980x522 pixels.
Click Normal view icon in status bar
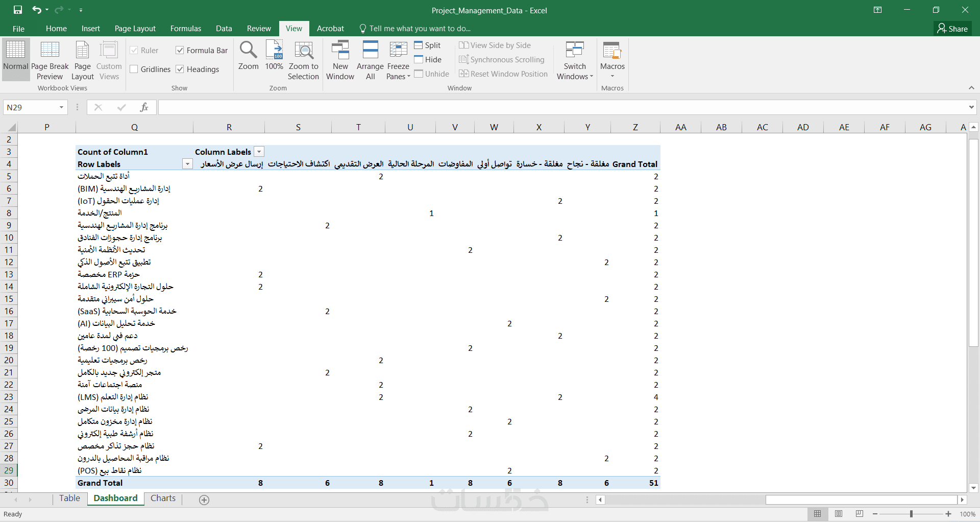click(x=818, y=514)
